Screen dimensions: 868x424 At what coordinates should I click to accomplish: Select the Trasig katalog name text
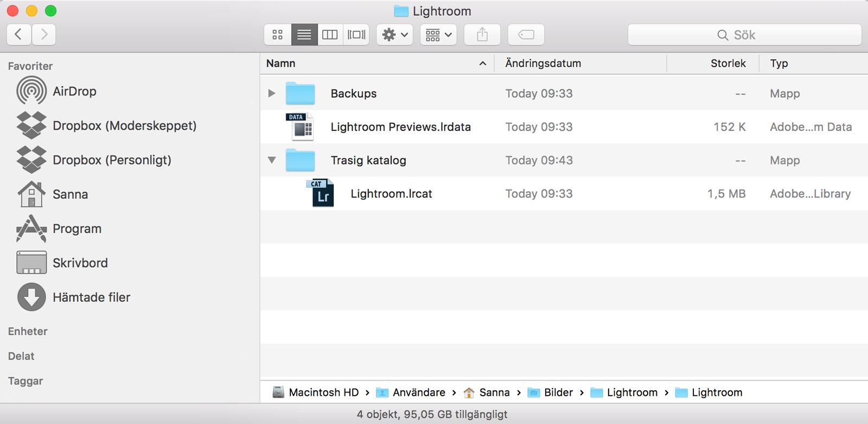click(x=368, y=160)
